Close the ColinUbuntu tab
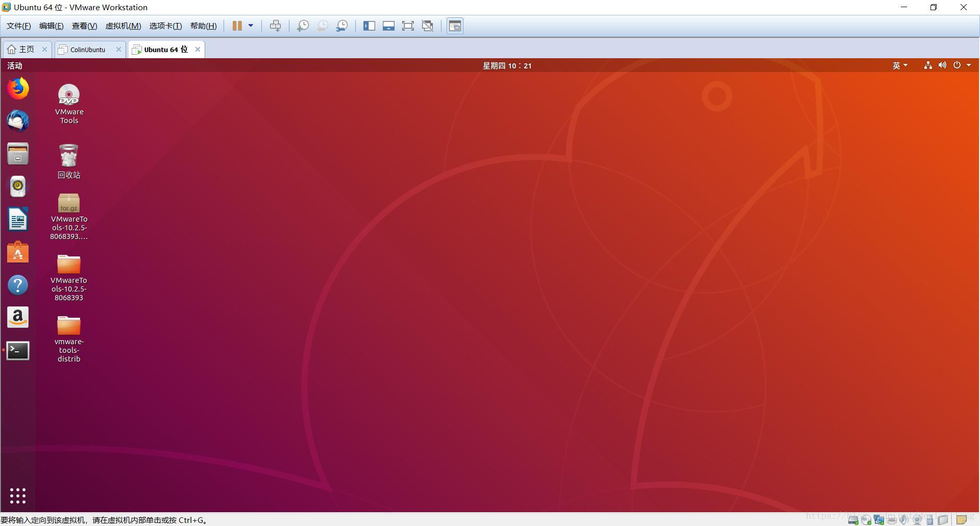The height and width of the screenshot is (526, 980). point(118,50)
